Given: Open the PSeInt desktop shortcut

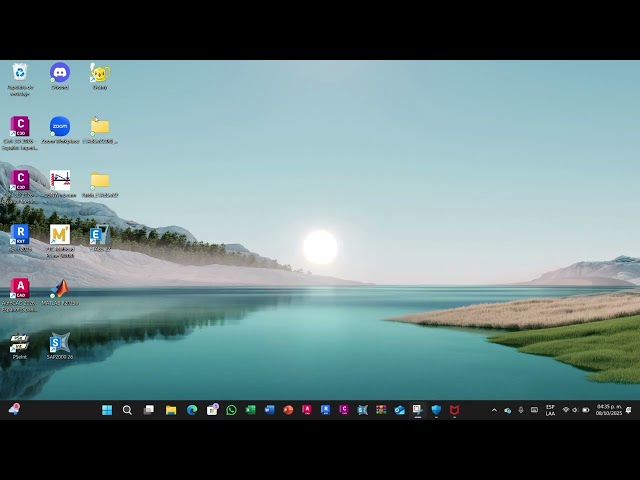Looking at the screenshot, I should tap(20, 346).
